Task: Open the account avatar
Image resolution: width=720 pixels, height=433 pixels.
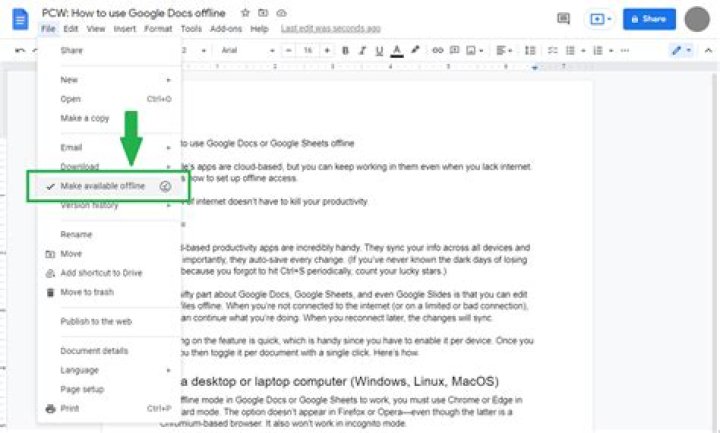Action: pyautogui.click(x=697, y=19)
